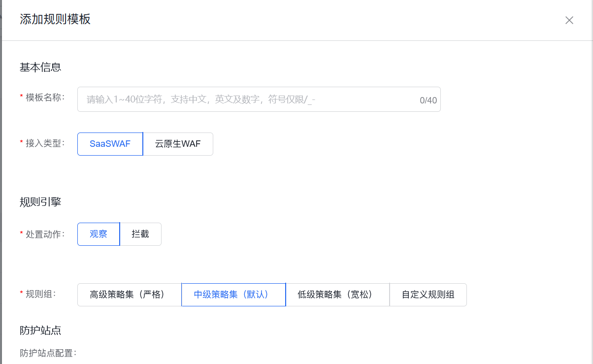Choose the 低级策略集（宽松）rule group

tap(337, 295)
